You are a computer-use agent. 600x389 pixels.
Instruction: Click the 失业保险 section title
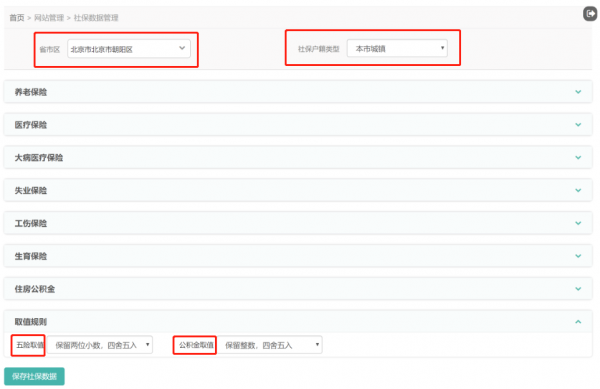31,190
